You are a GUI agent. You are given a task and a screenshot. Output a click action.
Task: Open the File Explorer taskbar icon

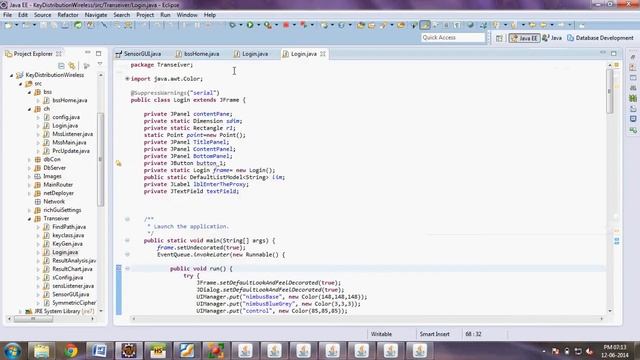point(41,350)
